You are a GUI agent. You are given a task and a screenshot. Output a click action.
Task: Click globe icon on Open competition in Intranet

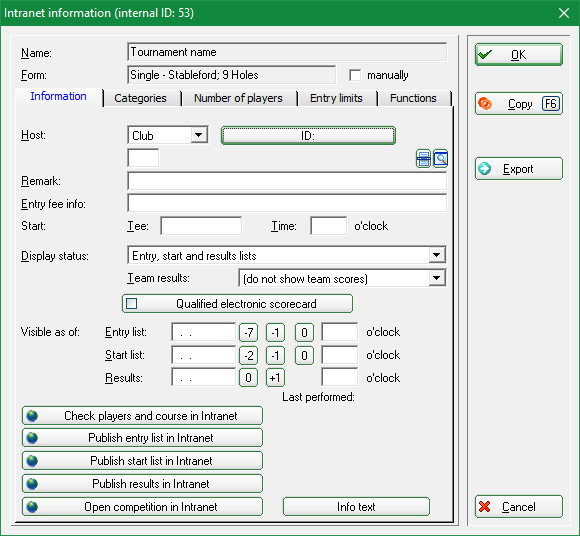[x=32, y=507]
